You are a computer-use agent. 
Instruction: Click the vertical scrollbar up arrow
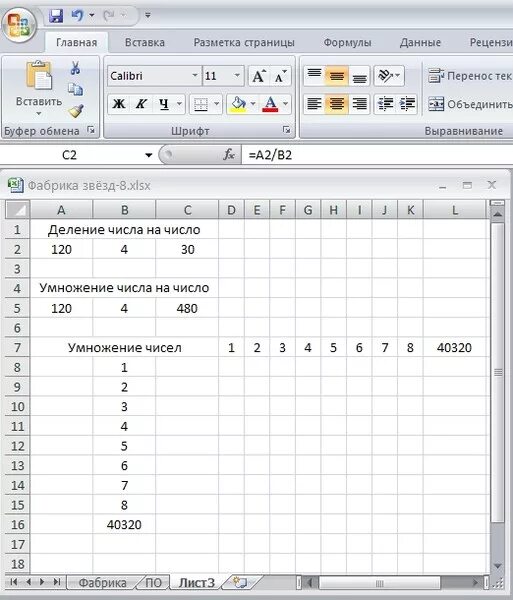click(497, 215)
